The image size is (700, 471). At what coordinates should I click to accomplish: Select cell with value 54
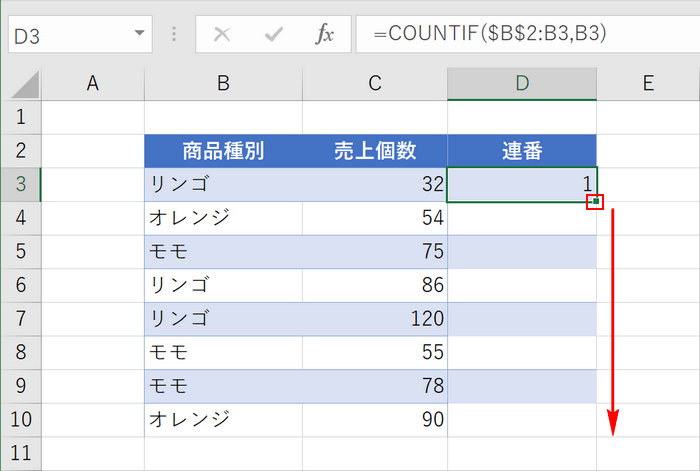[x=375, y=218]
